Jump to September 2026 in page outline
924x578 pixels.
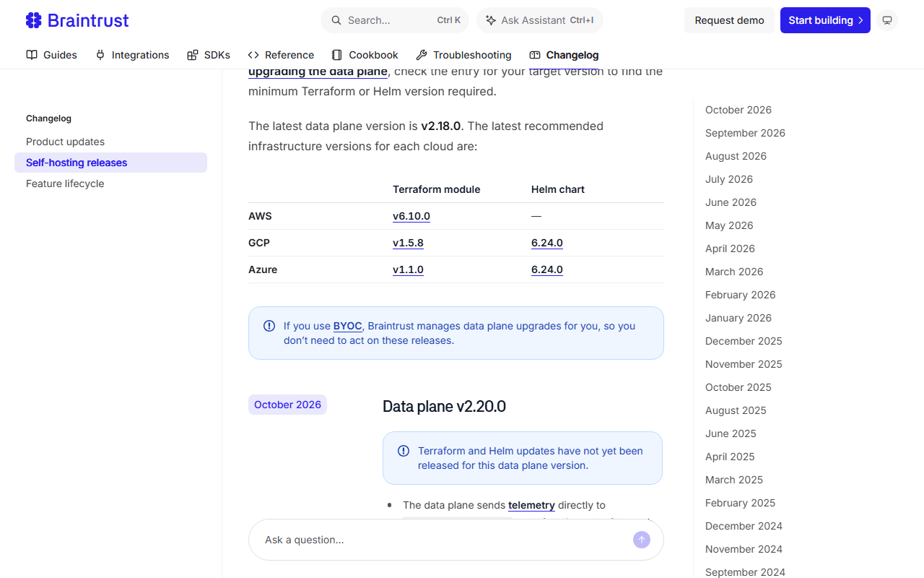pos(745,133)
